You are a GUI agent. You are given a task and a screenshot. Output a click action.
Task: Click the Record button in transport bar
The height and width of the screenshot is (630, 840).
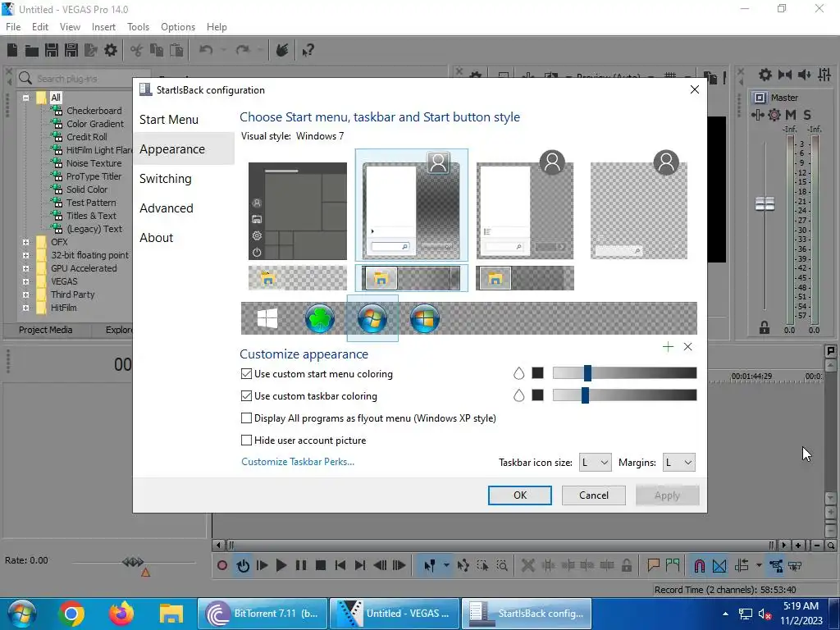(222, 565)
